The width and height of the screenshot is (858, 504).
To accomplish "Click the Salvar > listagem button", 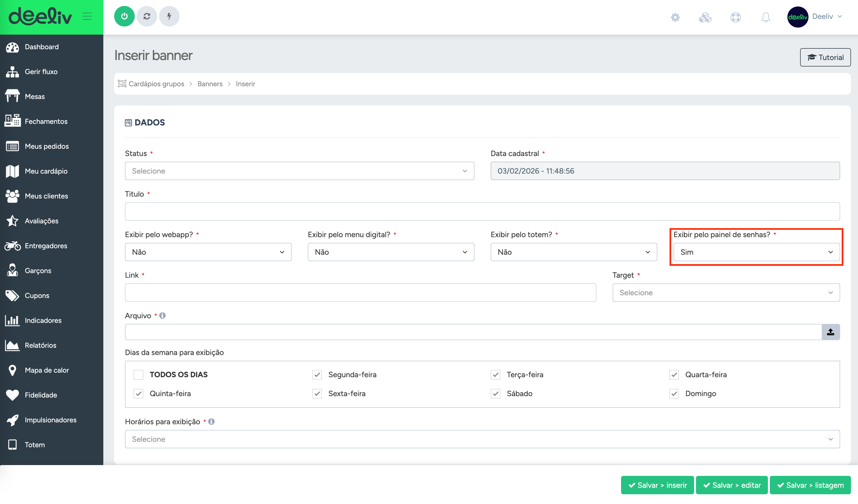I will pos(810,485).
